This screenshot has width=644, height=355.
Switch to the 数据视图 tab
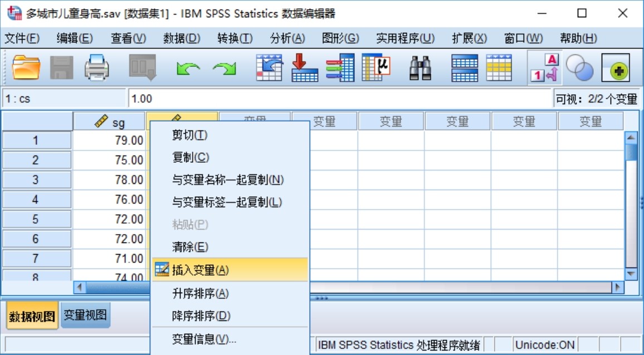coord(32,317)
